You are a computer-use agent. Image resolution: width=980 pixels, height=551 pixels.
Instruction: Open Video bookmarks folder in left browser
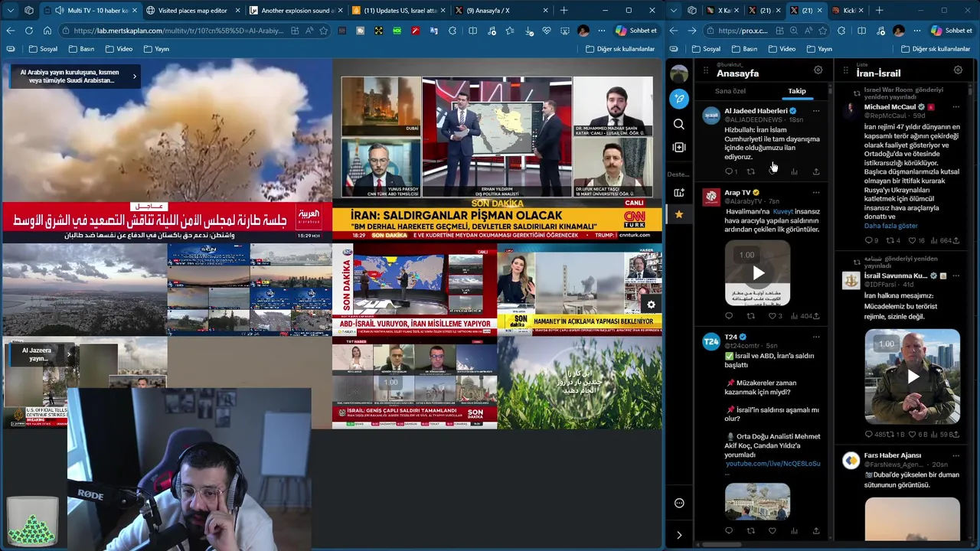click(119, 49)
